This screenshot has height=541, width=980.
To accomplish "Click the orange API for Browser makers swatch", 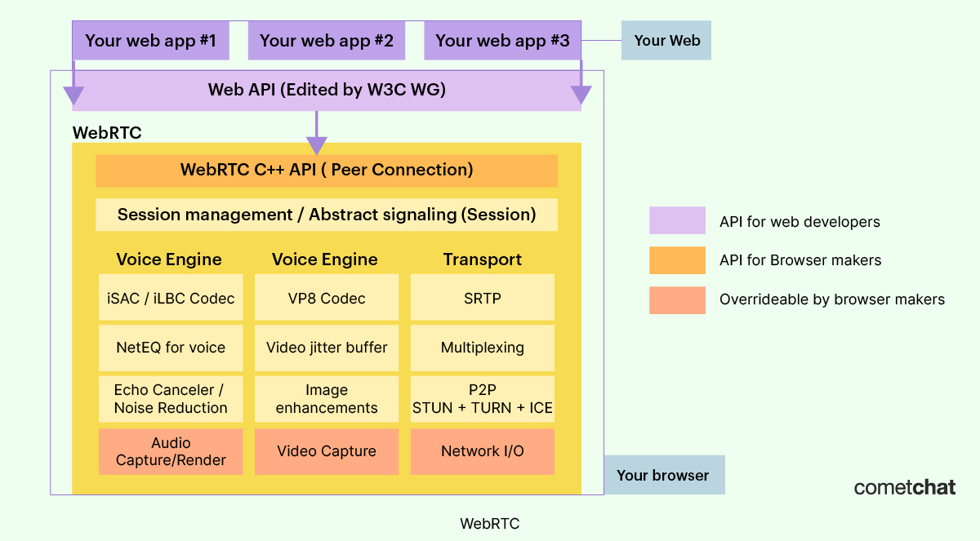I will tap(677, 259).
